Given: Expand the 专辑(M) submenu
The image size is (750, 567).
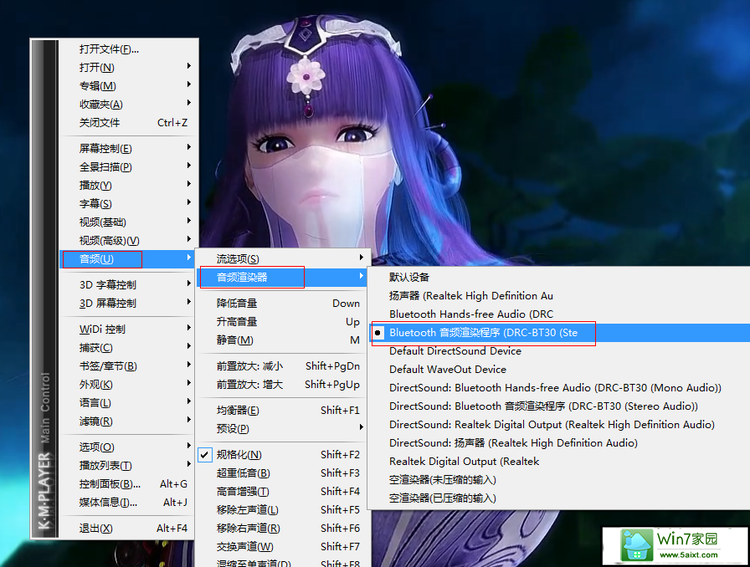Looking at the screenshot, I should point(128,86).
